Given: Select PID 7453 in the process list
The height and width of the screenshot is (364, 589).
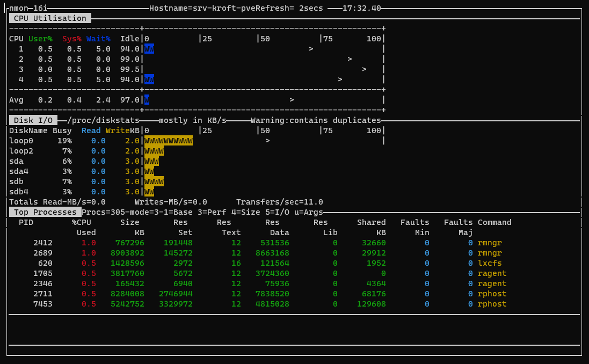Looking at the screenshot, I should [x=42, y=304].
